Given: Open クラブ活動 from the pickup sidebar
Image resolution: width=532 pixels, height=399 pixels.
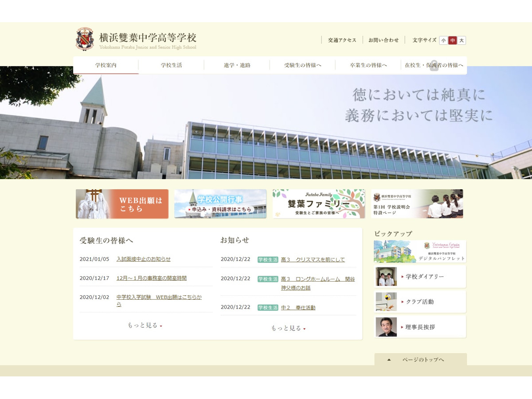Looking at the screenshot, I should pyautogui.click(x=419, y=301).
